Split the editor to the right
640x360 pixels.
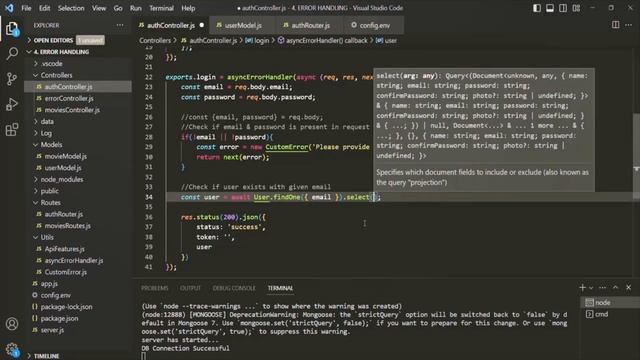click(x=615, y=25)
